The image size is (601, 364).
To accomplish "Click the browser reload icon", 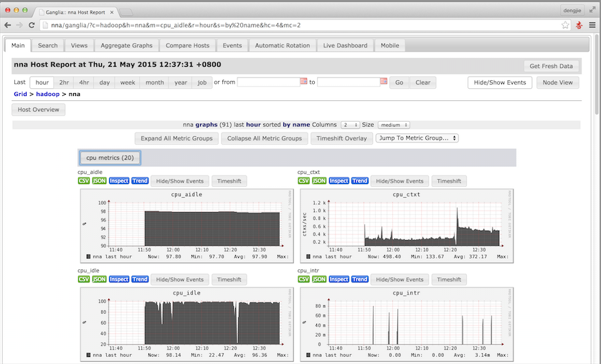I will click(x=32, y=25).
